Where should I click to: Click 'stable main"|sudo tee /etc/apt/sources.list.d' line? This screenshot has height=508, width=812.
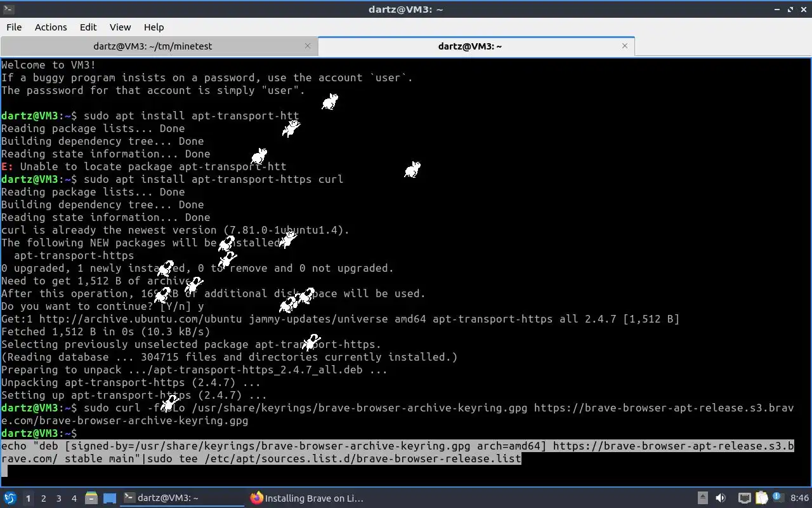[x=261, y=458]
